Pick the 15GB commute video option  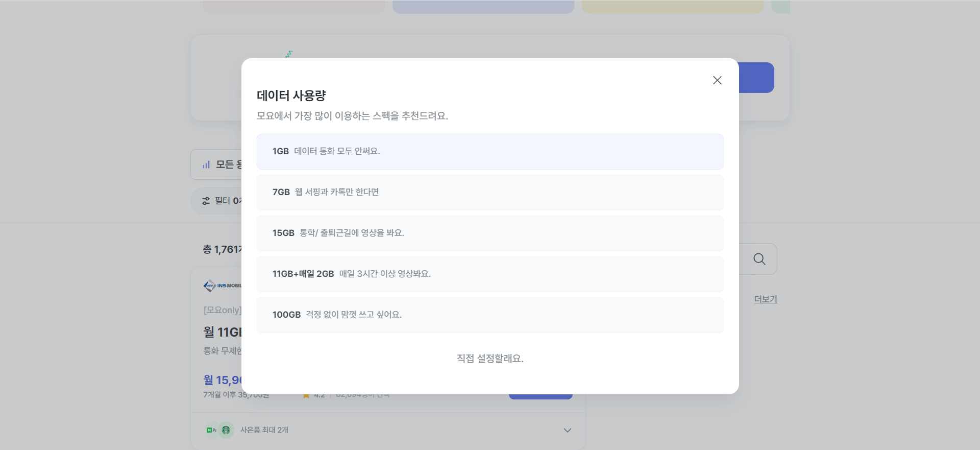(x=490, y=233)
